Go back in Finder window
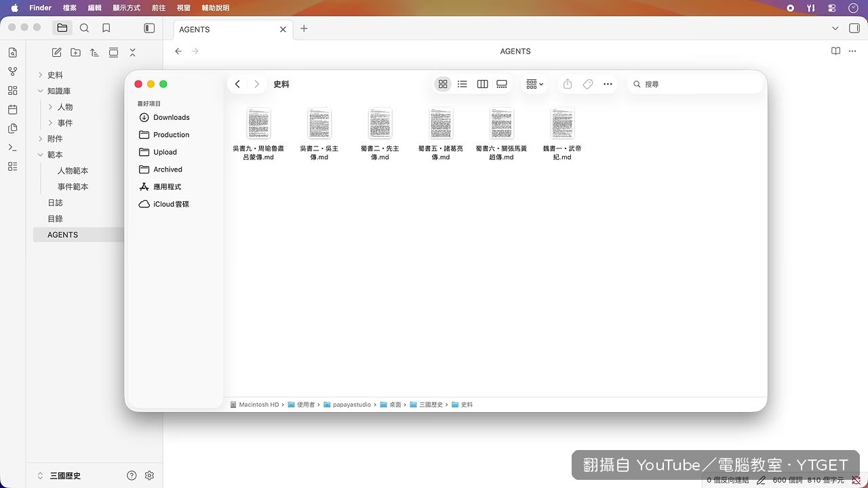The image size is (868, 488). click(x=237, y=84)
